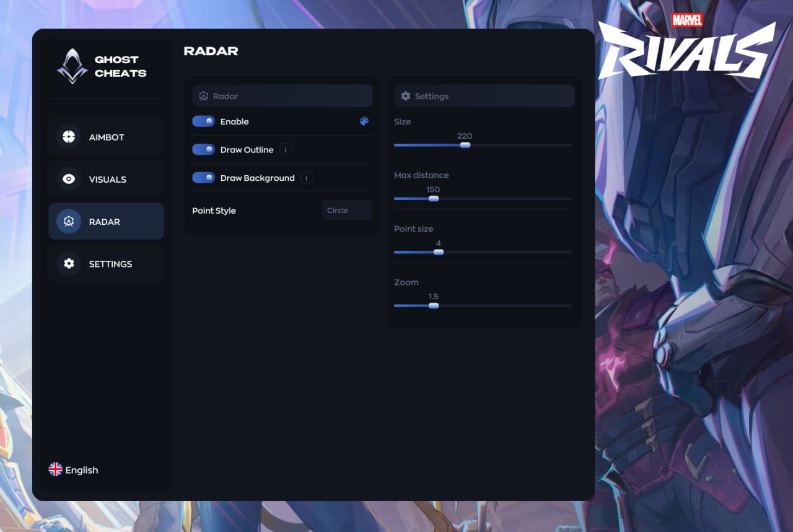793x532 pixels.
Task: Show info for Draw Background option
Action: (x=307, y=178)
